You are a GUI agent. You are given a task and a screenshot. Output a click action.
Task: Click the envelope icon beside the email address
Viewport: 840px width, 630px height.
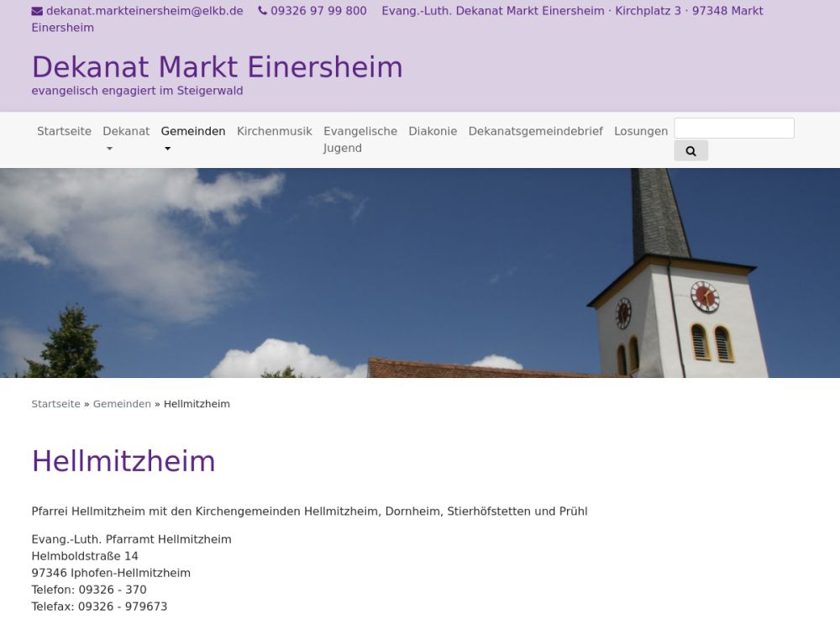37,12
